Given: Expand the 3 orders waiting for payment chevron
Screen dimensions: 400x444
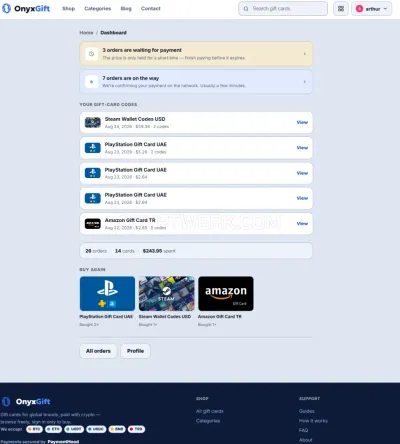Looking at the screenshot, I should point(304,54).
